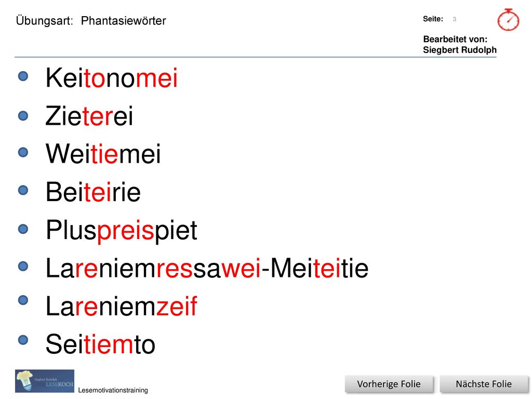Click the bullet beside Beiteirie
Image resolution: width=532 pixels, height=399 pixels.
click(x=23, y=190)
